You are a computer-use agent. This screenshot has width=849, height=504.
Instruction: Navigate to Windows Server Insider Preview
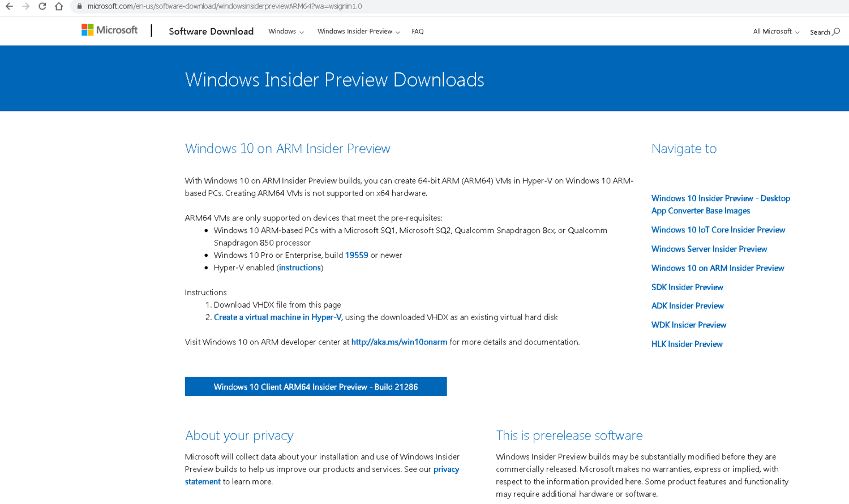click(x=709, y=249)
